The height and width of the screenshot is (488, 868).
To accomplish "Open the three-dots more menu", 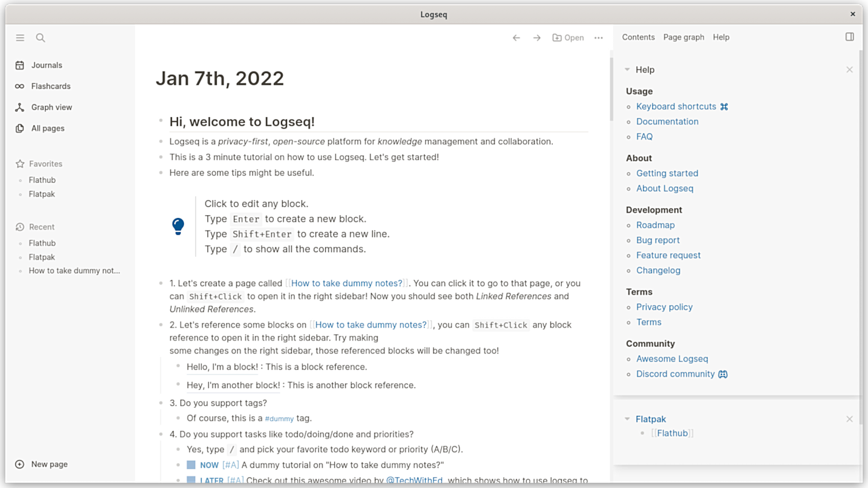I will pyautogui.click(x=598, y=37).
